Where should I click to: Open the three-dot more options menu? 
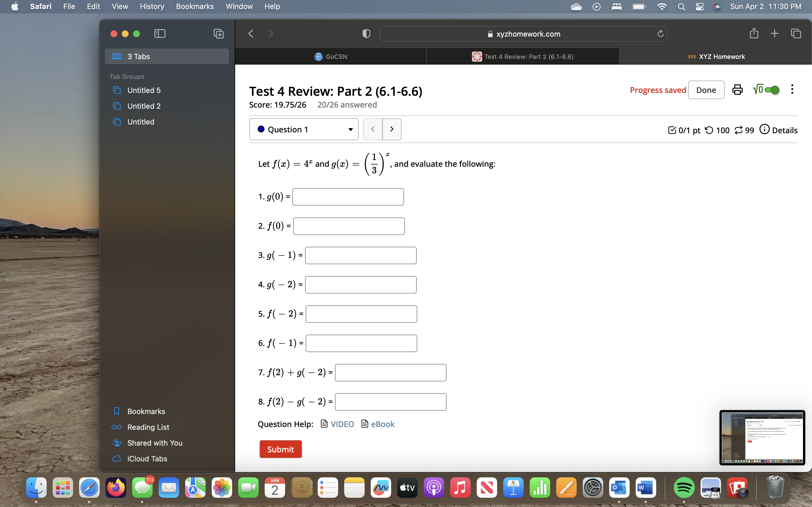[792, 90]
